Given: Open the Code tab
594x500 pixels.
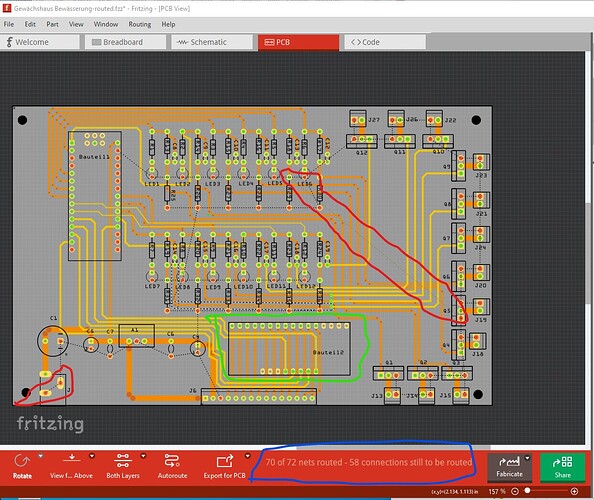Looking at the screenshot, I should click(x=385, y=42).
